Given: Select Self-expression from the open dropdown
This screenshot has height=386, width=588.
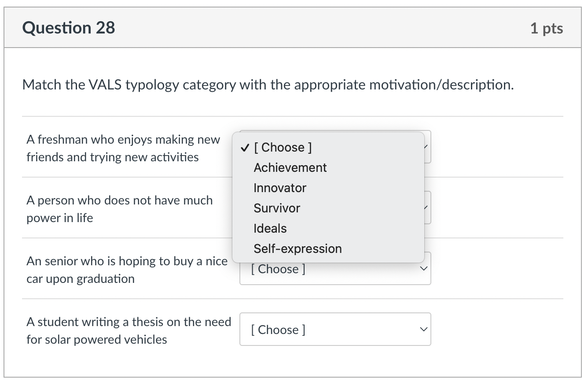Looking at the screenshot, I should (298, 249).
